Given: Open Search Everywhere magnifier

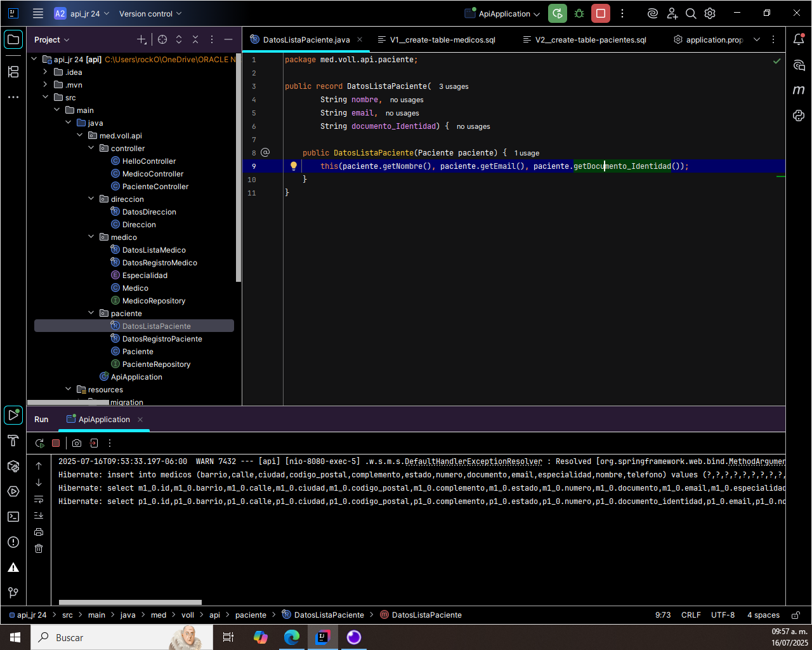Looking at the screenshot, I should coord(691,13).
